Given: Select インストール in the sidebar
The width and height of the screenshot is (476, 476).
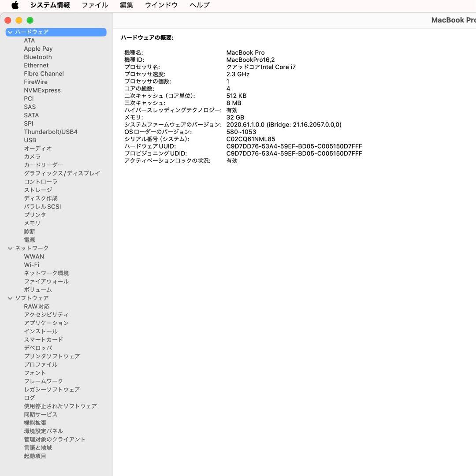Looking at the screenshot, I should (41, 331).
